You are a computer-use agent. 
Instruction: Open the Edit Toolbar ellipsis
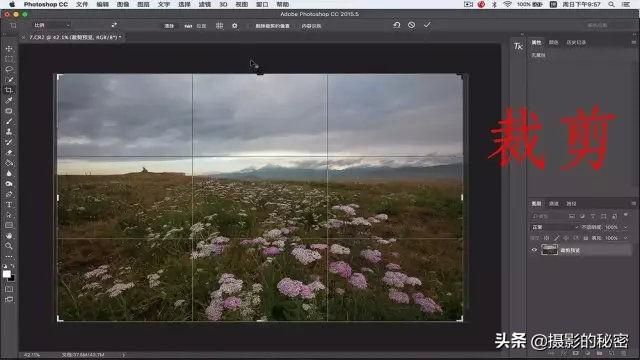click(x=9, y=257)
